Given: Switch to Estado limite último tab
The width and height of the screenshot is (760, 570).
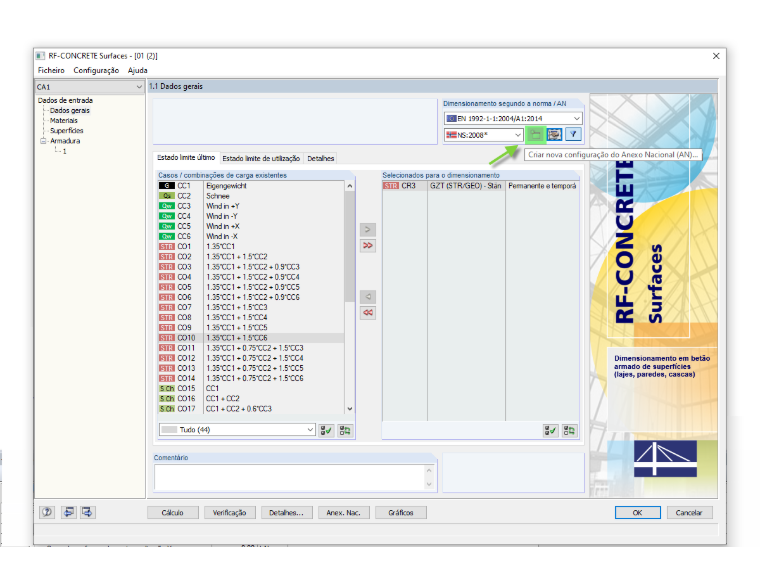Looking at the screenshot, I should (x=186, y=158).
